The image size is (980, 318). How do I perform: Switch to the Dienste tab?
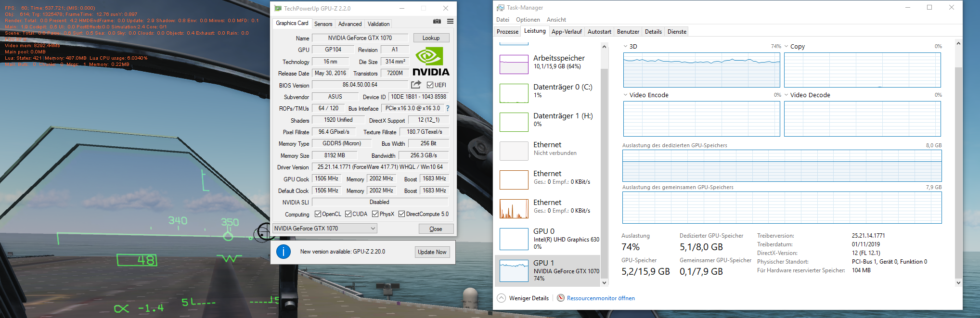pos(677,32)
